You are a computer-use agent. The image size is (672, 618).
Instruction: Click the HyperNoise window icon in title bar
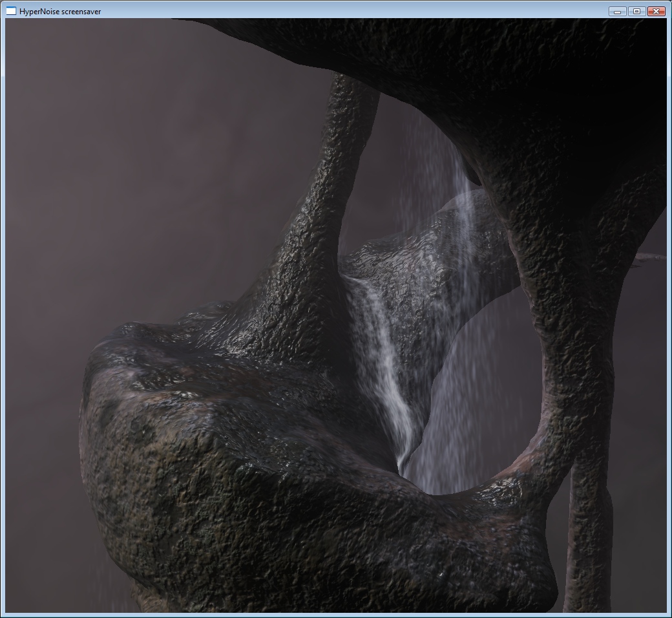coord(11,11)
